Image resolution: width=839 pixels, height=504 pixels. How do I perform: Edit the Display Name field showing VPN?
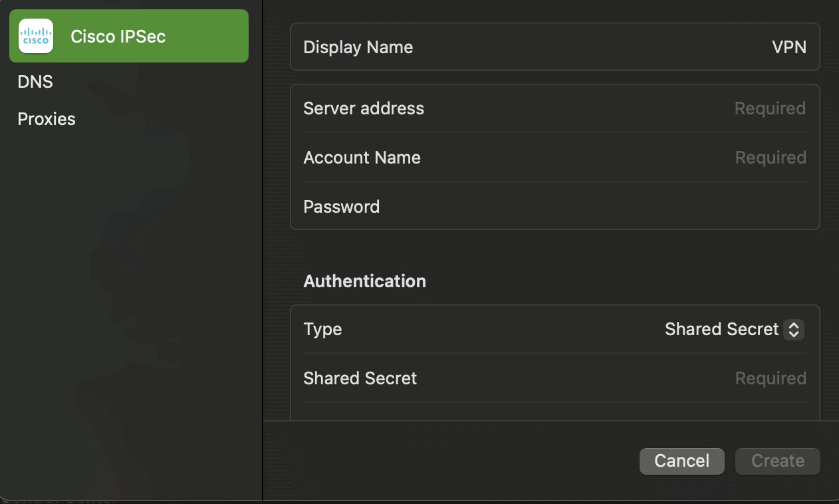554,47
